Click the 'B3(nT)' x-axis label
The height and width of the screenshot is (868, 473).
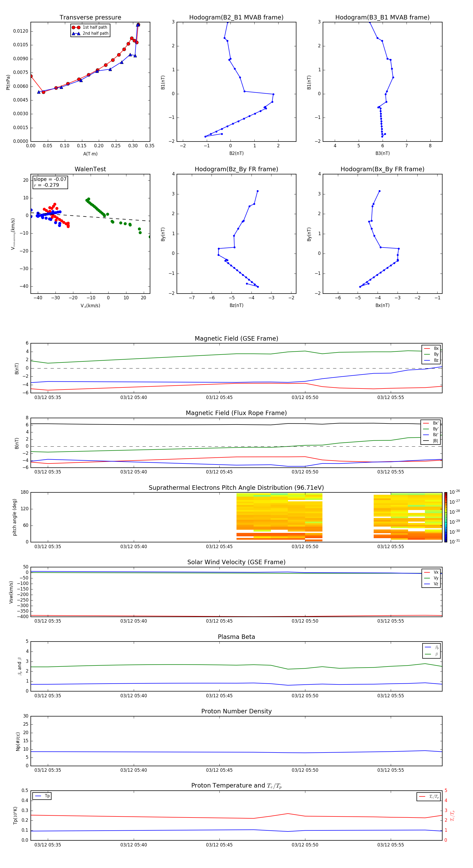382,153
